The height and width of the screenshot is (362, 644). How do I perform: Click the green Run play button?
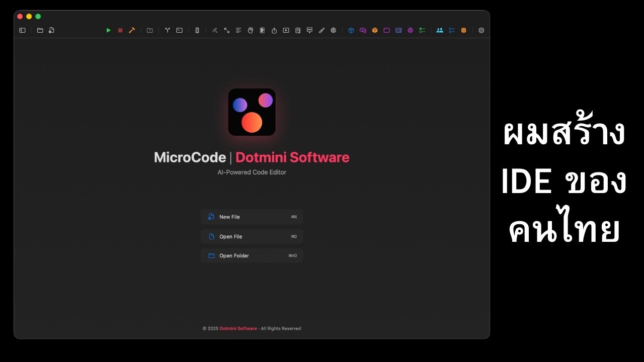(108, 30)
